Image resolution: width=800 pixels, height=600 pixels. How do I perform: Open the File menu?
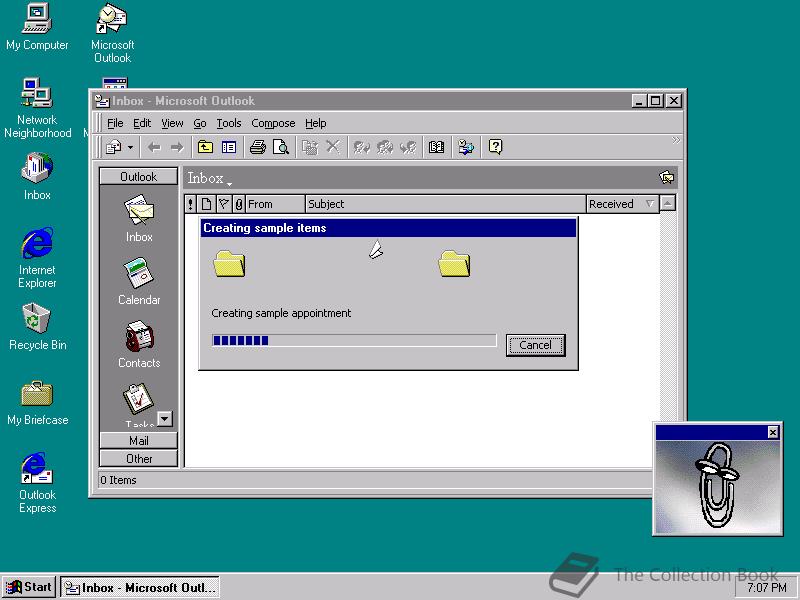115,123
